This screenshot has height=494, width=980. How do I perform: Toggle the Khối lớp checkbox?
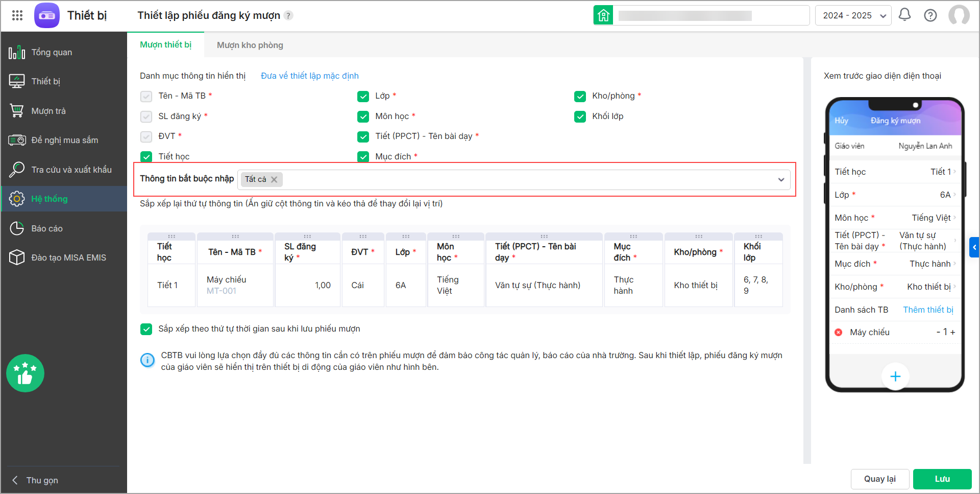coord(580,116)
